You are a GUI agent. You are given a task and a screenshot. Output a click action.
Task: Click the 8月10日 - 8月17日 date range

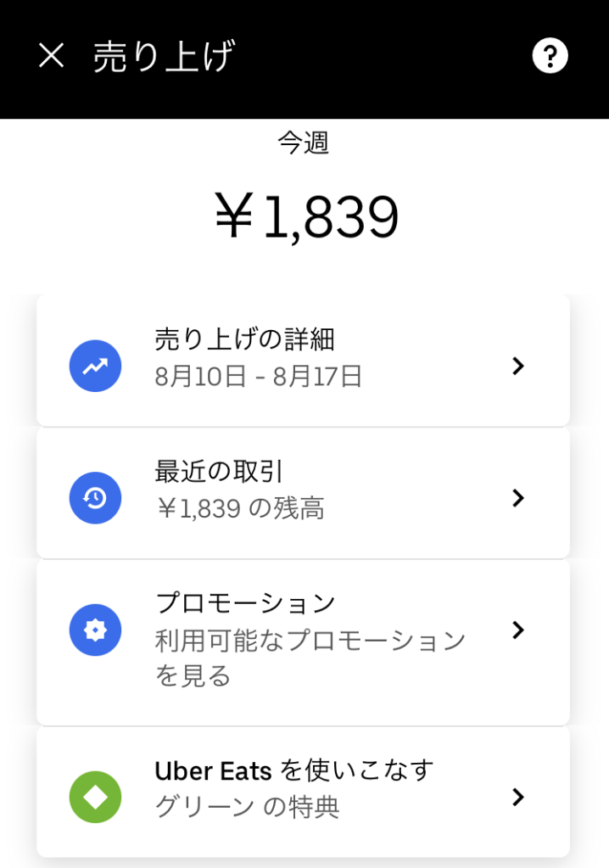tap(259, 376)
